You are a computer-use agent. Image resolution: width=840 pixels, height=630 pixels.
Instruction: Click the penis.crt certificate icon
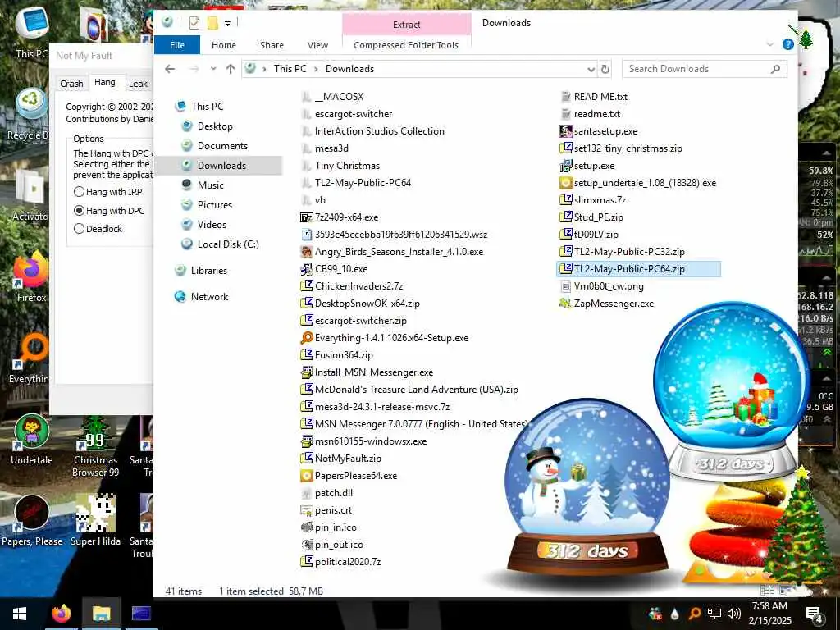coord(307,510)
